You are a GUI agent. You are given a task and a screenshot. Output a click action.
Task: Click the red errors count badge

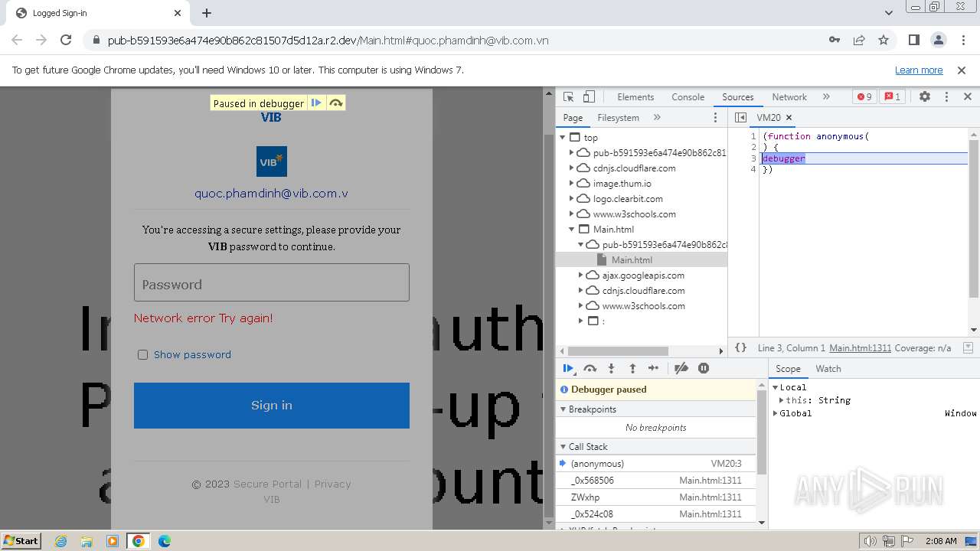[x=864, y=96]
